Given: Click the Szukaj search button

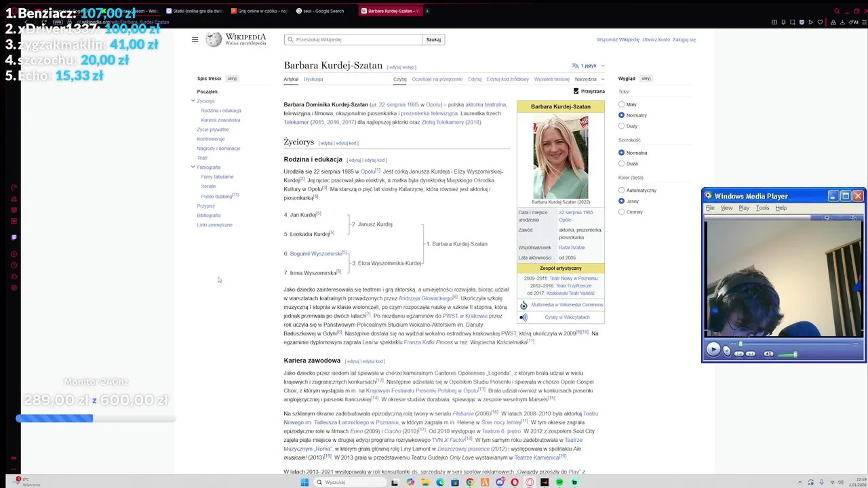Looking at the screenshot, I should pyautogui.click(x=433, y=39).
